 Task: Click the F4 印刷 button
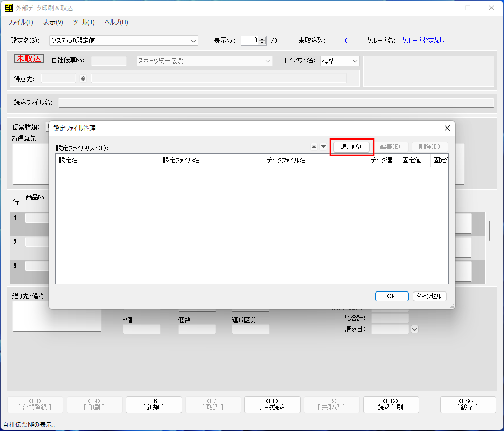coord(95,404)
